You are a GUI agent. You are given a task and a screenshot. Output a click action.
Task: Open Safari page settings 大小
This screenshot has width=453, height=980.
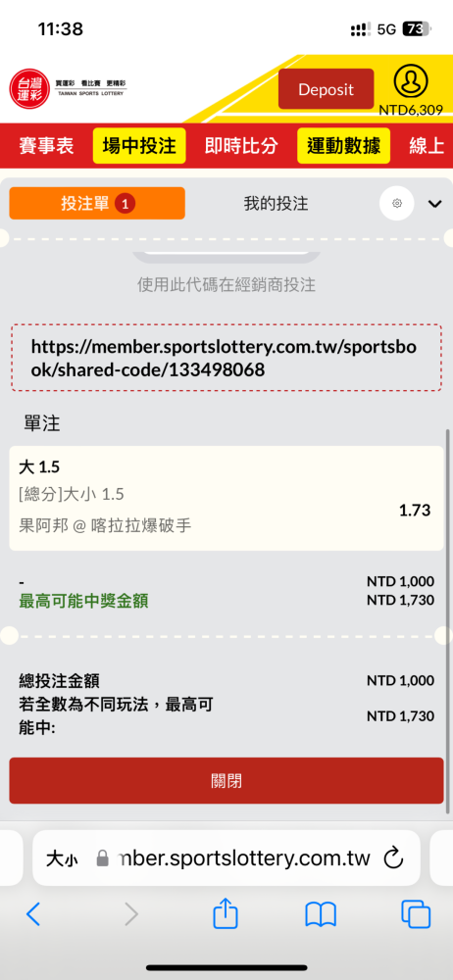[62, 858]
